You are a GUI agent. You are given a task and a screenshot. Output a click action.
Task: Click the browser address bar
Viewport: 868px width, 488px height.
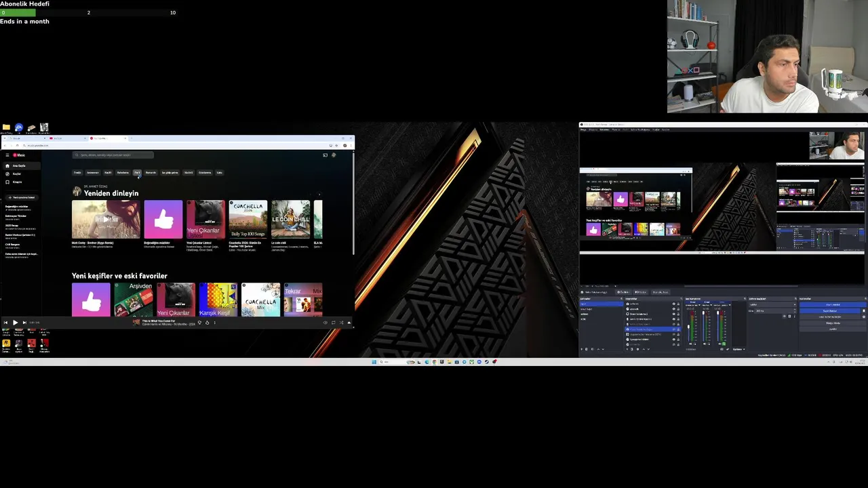coord(175,145)
